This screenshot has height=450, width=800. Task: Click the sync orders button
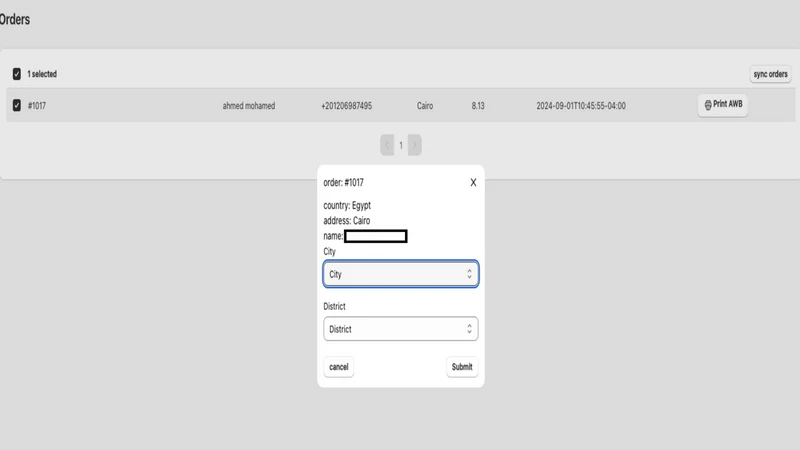pos(770,74)
